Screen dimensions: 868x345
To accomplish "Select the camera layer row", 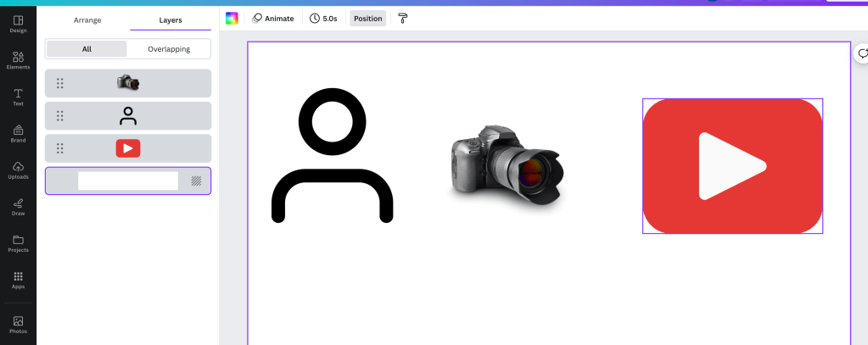I will point(128,83).
